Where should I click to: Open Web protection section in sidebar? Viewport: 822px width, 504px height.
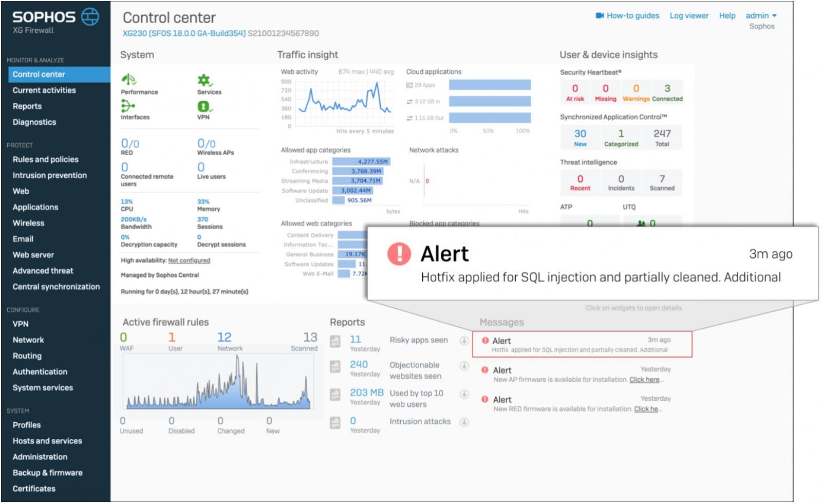pyautogui.click(x=21, y=191)
